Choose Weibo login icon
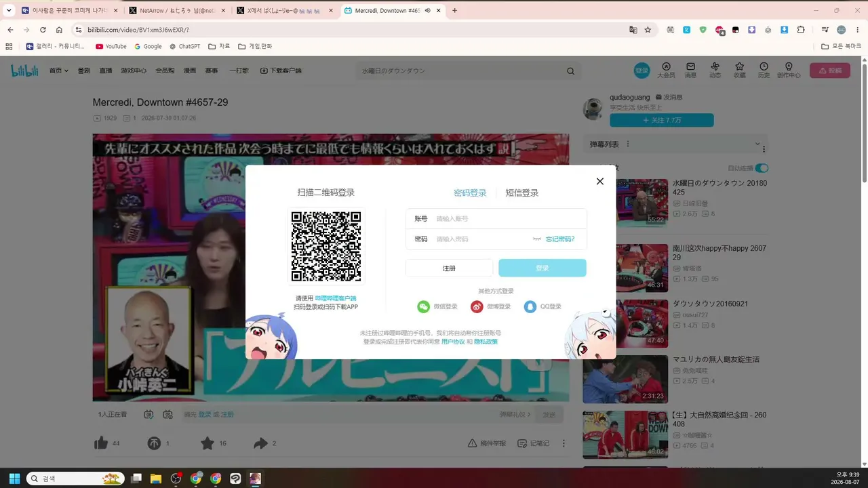Image resolution: width=868 pixels, height=488 pixels. (477, 307)
